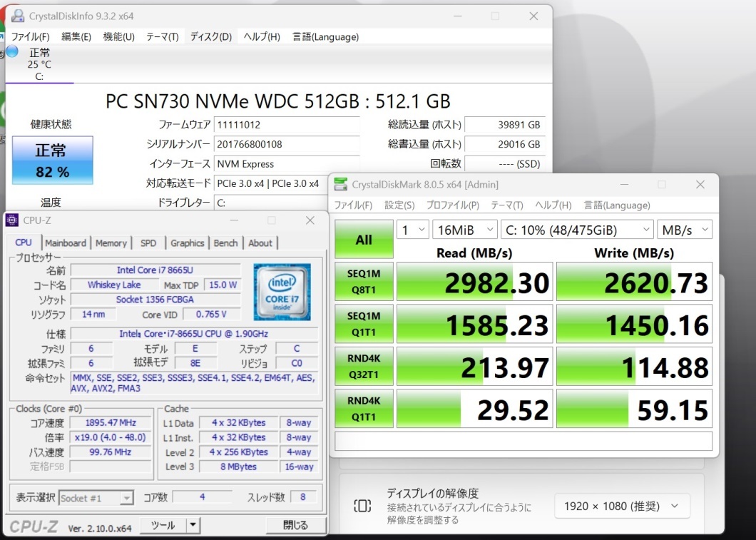Click the 29.52 read result for RND4K Q1T1

coord(474,409)
